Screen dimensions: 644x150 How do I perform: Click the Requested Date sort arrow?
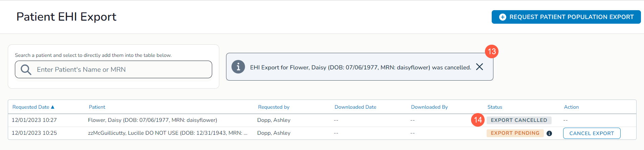[x=52, y=107]
